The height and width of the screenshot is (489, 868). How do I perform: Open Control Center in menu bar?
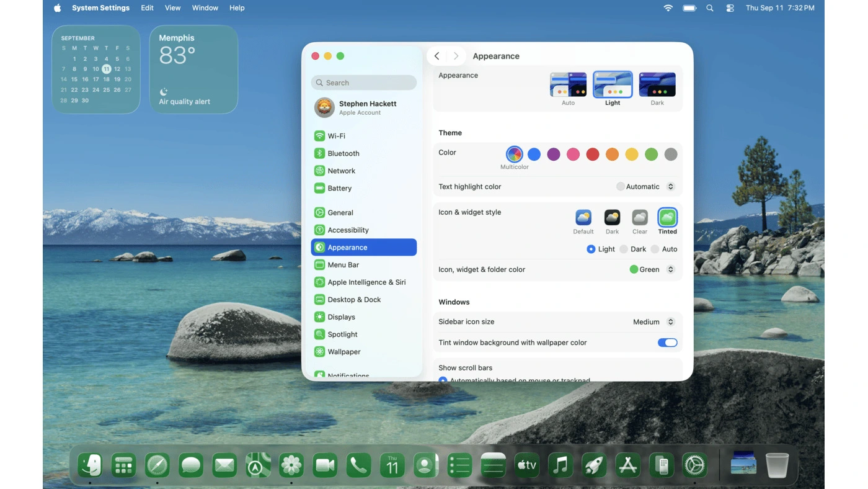pos(730,8)
